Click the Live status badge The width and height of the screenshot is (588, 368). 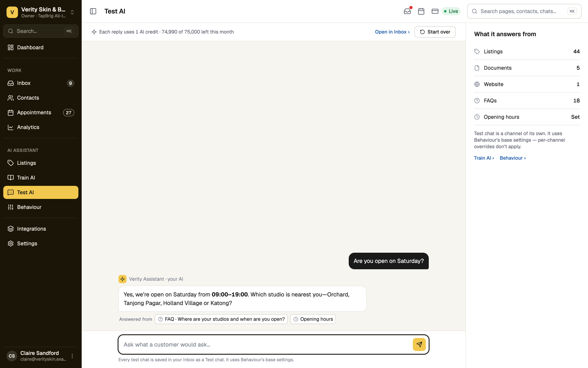click(x=451, y=11)
